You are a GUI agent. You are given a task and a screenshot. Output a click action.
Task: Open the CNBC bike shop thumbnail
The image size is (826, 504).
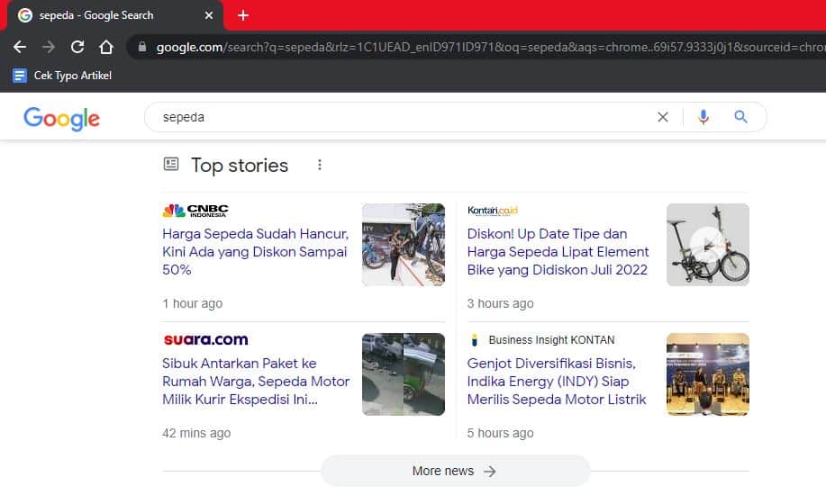(404, 245)
